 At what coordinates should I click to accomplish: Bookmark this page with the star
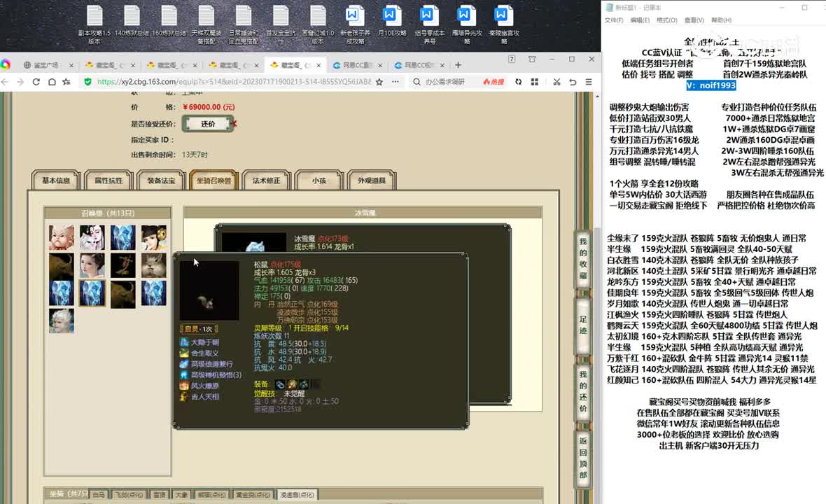pos(379,82)
